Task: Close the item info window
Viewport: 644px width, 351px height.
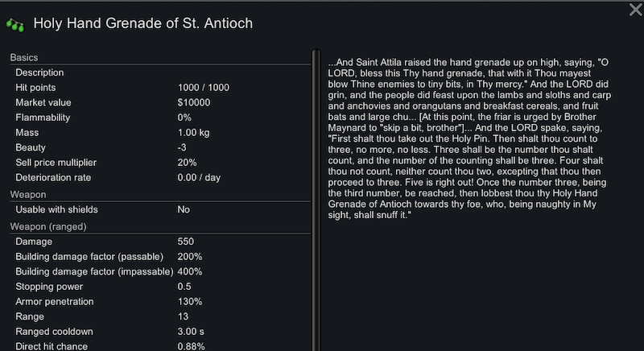Action: point(635,10)
